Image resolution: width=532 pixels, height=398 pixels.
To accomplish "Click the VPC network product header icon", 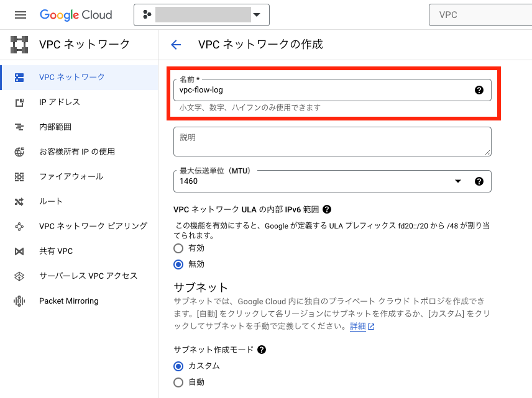I will (x=19, y=45).
